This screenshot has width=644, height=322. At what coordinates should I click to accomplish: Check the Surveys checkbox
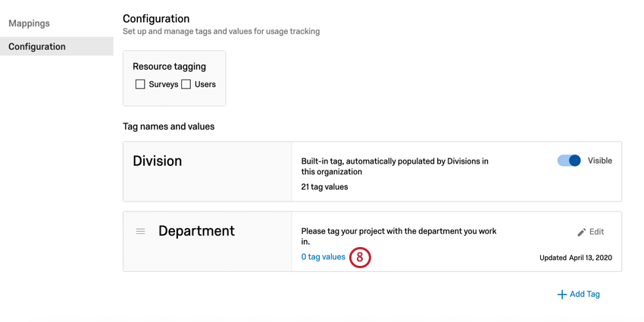tap(140, 85)
